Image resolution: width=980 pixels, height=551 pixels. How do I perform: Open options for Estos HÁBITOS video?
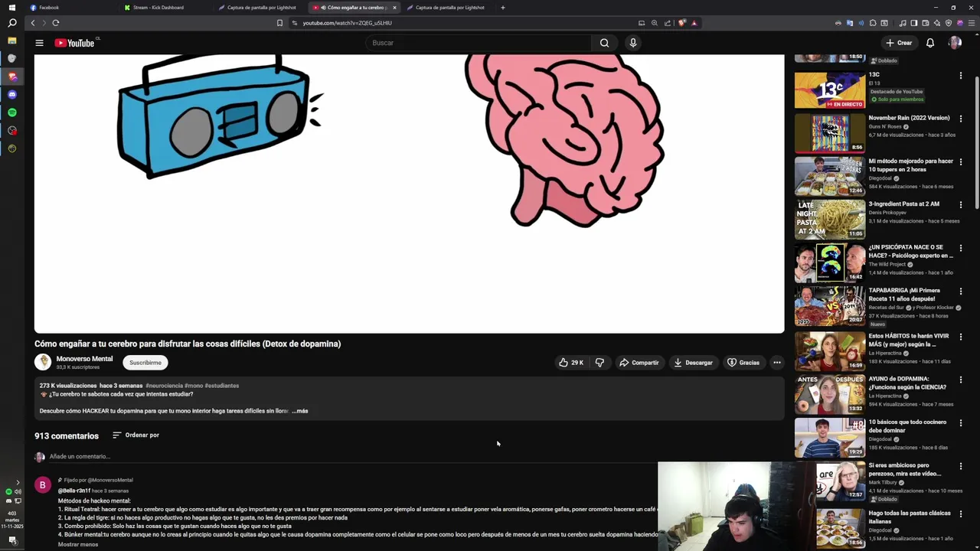[x=961, y=337]
